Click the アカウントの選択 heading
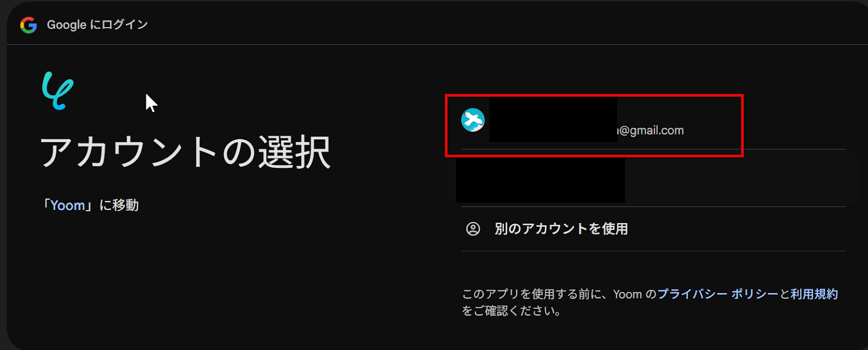 tap(186, 152)
